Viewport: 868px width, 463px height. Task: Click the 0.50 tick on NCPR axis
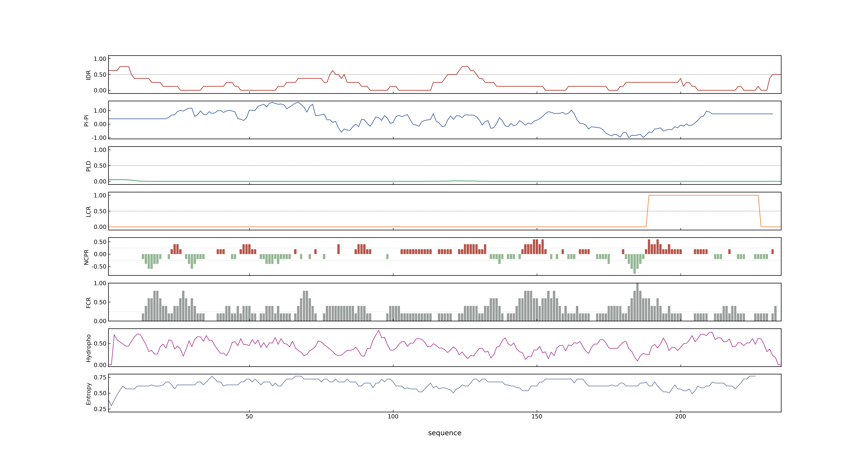(x=100, y=242)
